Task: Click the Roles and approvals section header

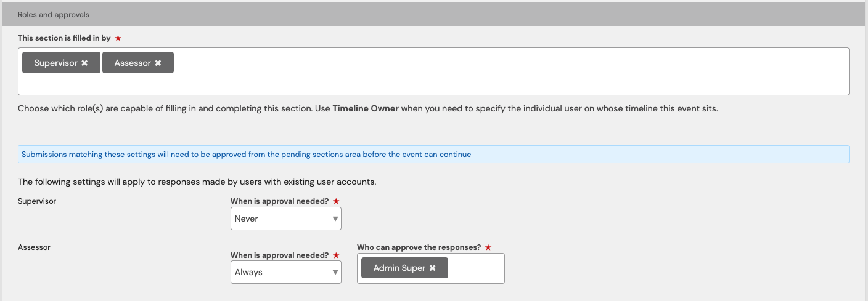Action: (54, 14)
